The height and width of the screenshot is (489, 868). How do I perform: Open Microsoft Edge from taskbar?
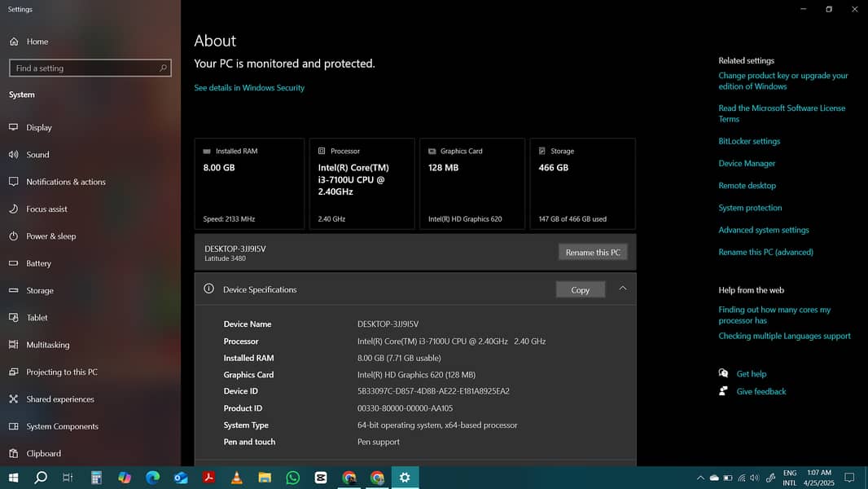(x=153, y=478)
